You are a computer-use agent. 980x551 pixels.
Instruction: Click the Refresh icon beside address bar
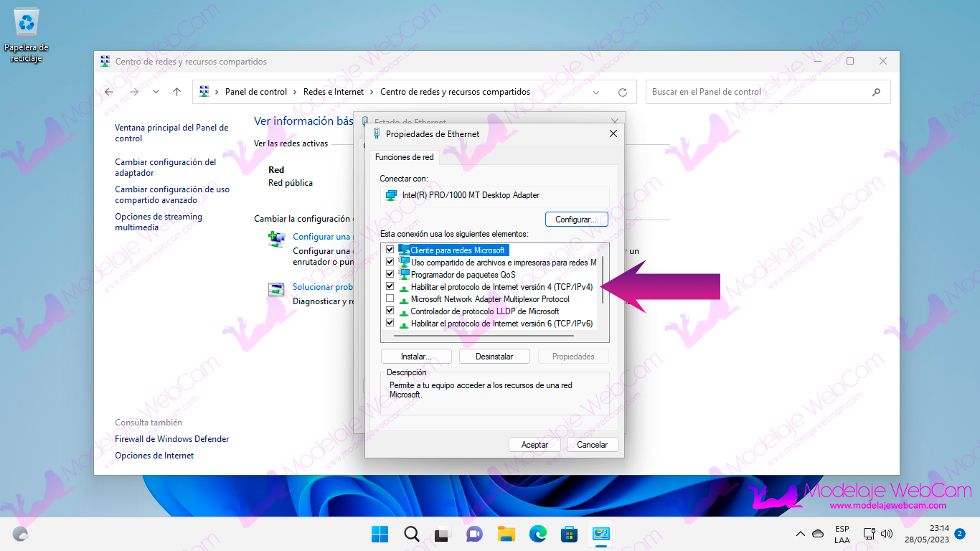622,93
